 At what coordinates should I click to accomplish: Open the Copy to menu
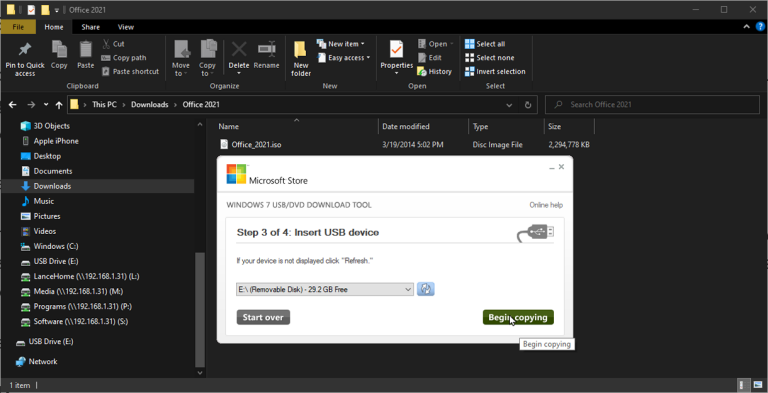(x=207, y=58)
